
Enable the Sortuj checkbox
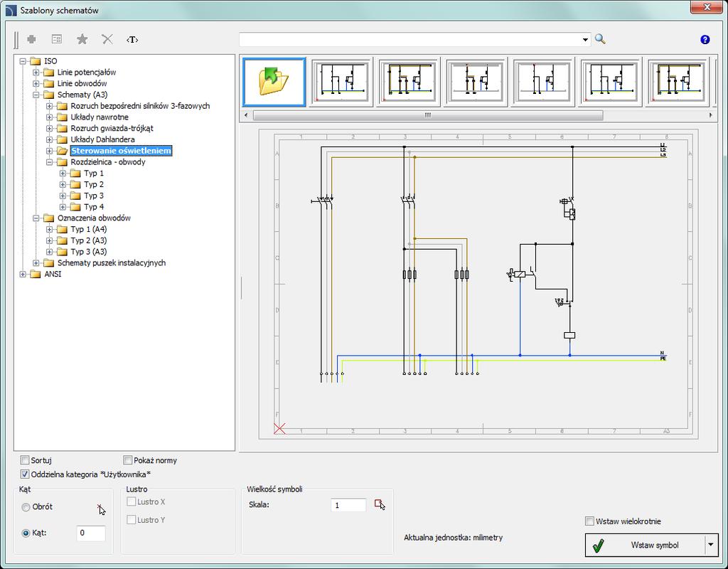pos(25,460)
